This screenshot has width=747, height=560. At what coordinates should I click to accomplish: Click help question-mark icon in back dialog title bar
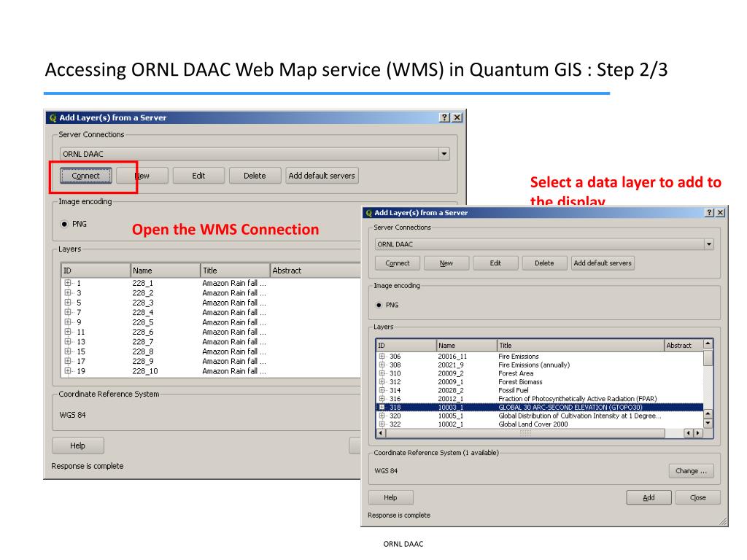pos(444,117)
